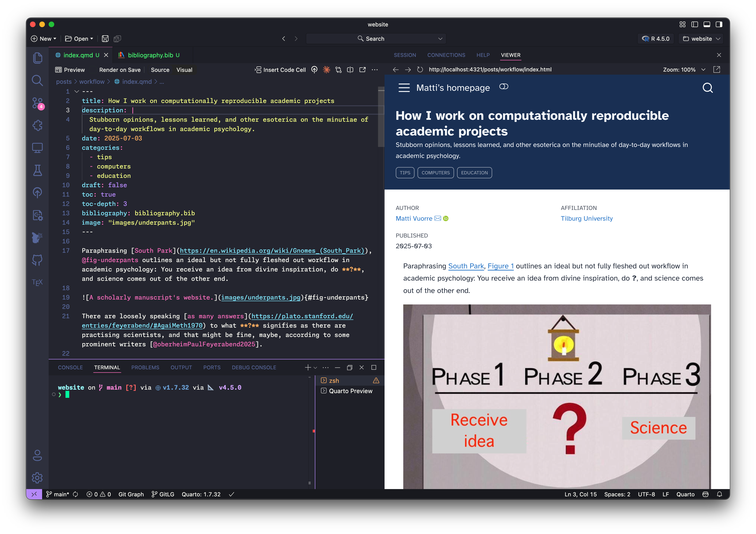Screen dimensions: 756x534
Task: Click the Git Graph status bar button
Action: [131, 494]
